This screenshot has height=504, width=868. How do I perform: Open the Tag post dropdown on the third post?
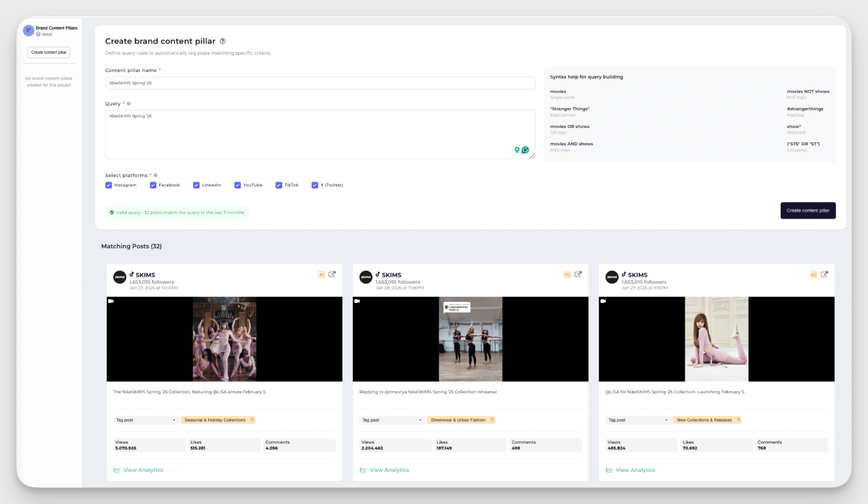click(637, 420)
